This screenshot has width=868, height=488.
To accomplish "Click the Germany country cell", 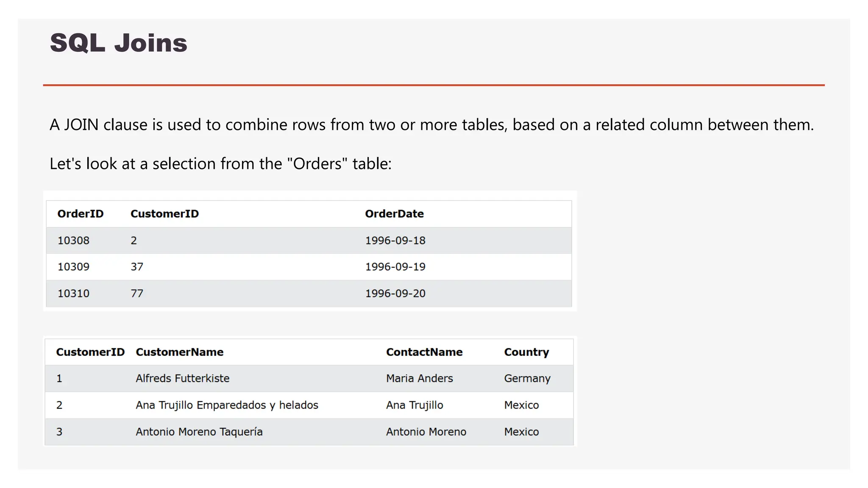I will pyautogui.click(x=527, y=379).
